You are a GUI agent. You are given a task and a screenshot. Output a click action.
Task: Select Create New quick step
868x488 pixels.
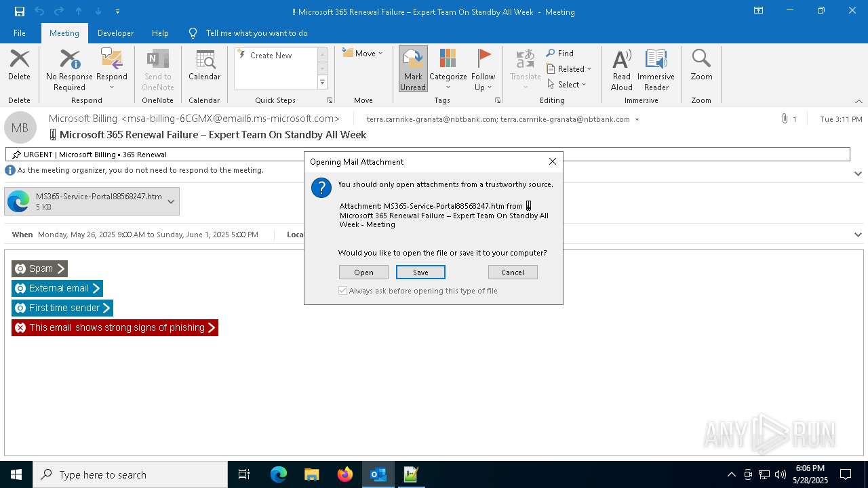pyautogui.click(x=271, y=56)
